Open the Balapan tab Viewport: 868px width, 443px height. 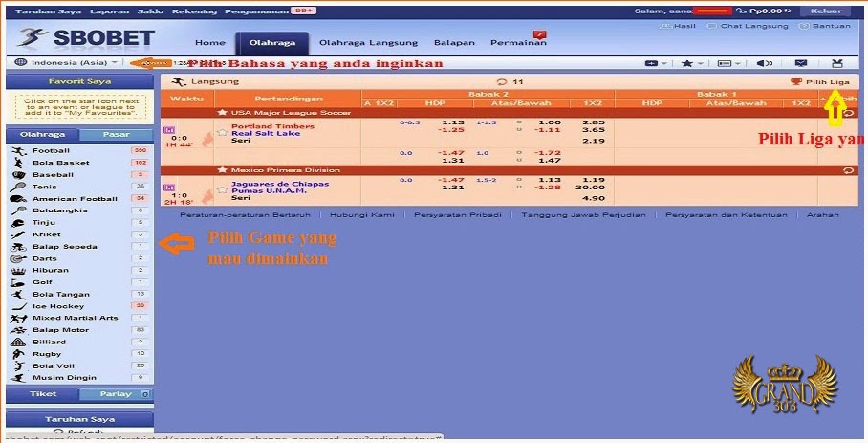(454, 43)
